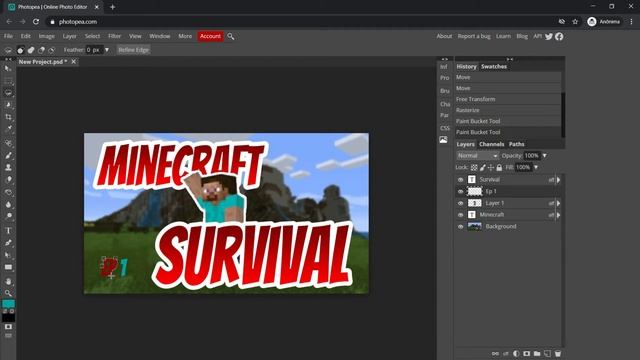
Task: Select the Zoom tool
Action: pos(8,293)
